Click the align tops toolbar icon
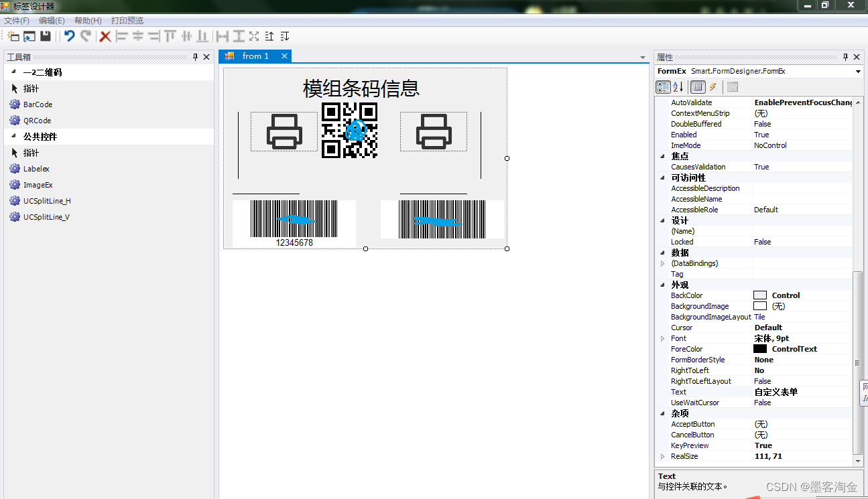 [x=170, y=36]
